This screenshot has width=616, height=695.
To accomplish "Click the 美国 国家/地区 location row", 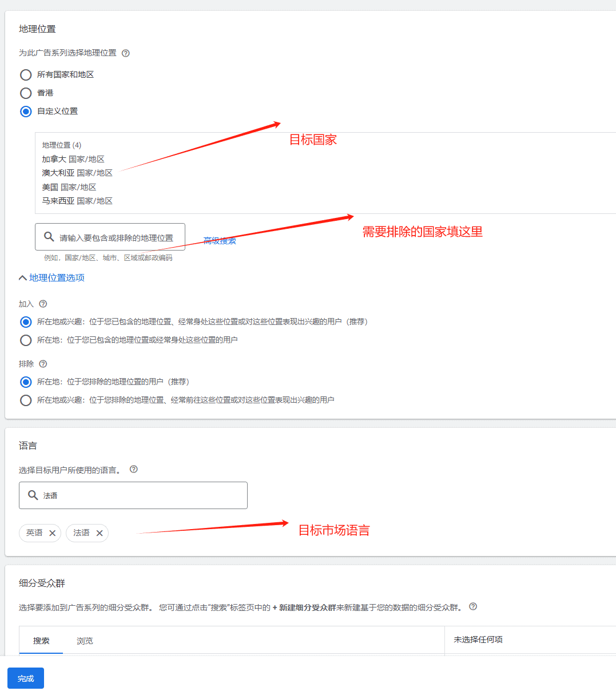I will pyautogui.click(x=69, y=187).
